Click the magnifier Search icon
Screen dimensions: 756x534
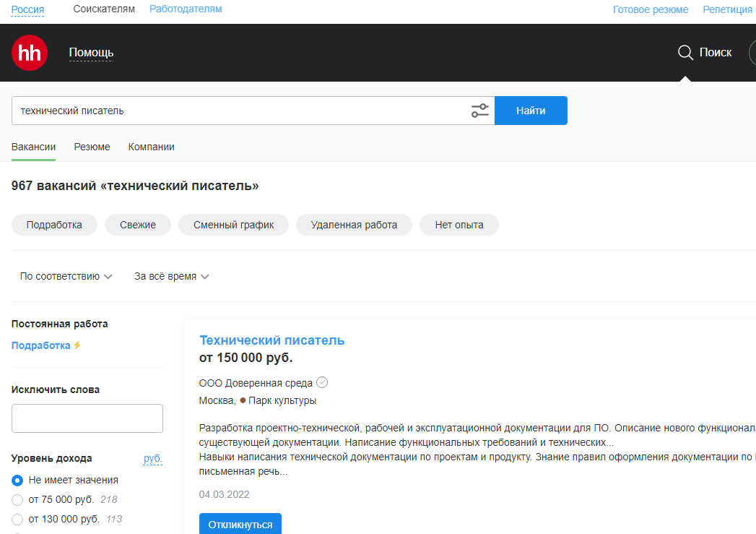(685, 53)
